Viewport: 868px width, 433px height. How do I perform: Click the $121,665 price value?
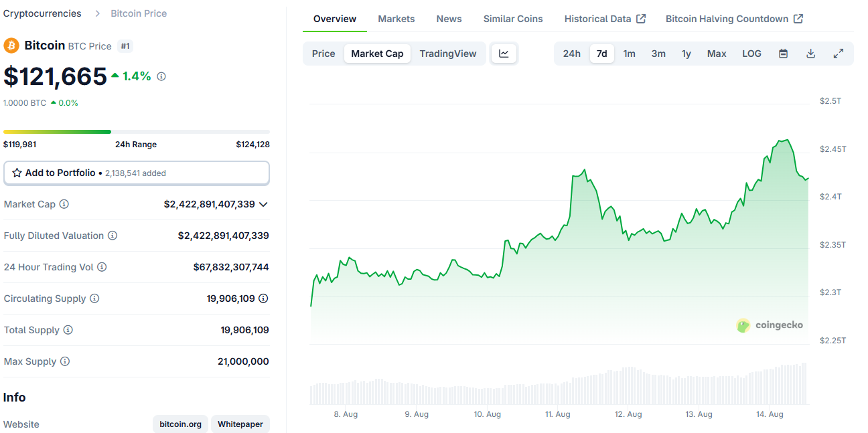pyautogui.click(x=55, y=76)
